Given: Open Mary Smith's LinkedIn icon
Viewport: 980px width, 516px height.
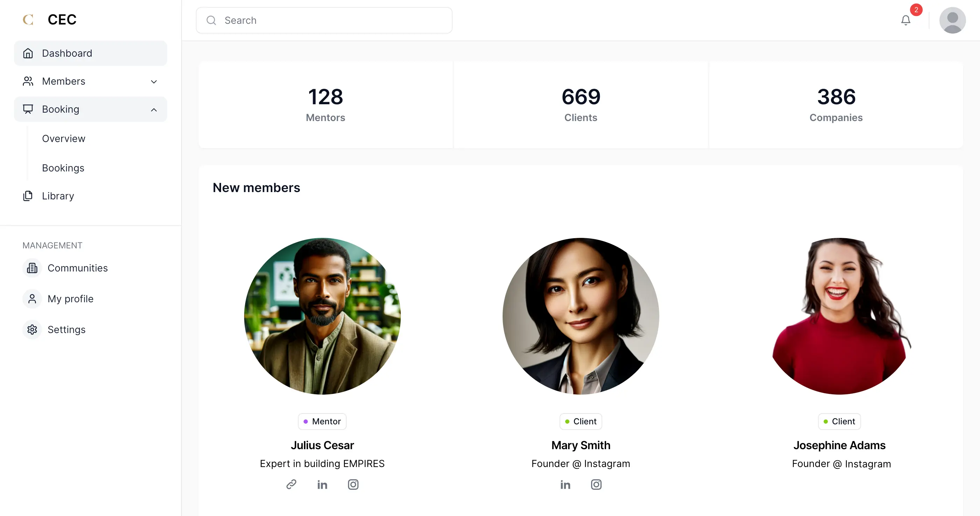Looking at the screenshot, I should (x=565, y=484).
